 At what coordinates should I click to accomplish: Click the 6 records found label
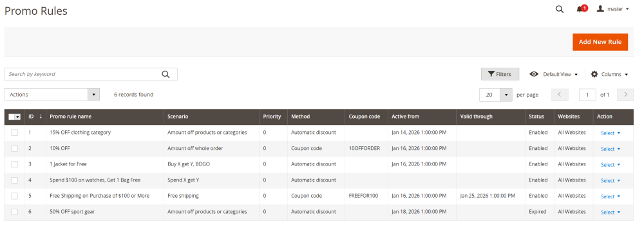click(133, 95)
